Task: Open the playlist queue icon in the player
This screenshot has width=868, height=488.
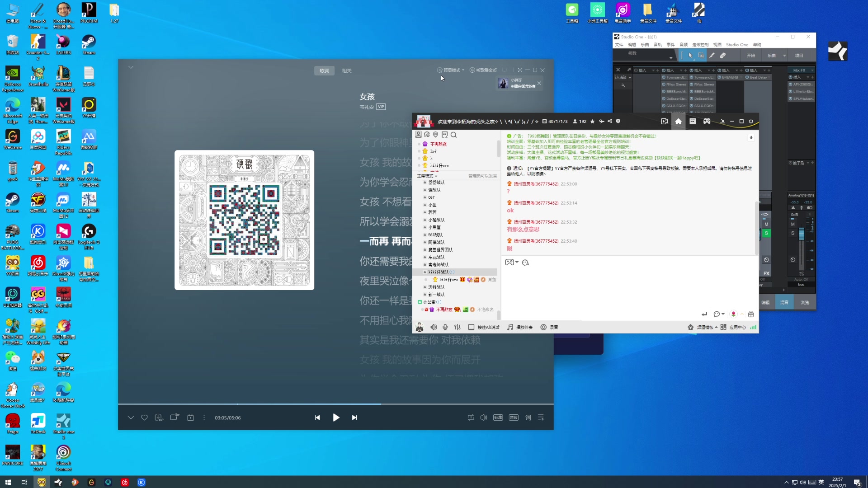Action: point(541,418)
